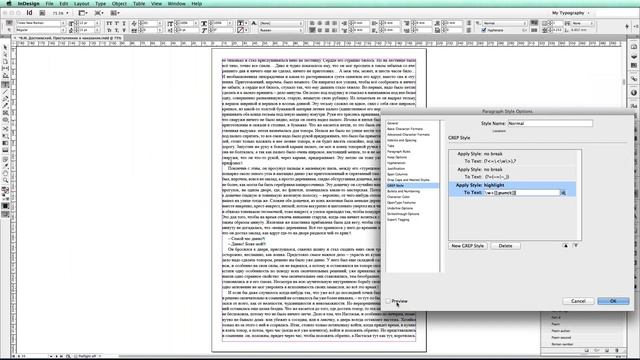Open the Window menu
640x360 pixels.
pos(176,4)
